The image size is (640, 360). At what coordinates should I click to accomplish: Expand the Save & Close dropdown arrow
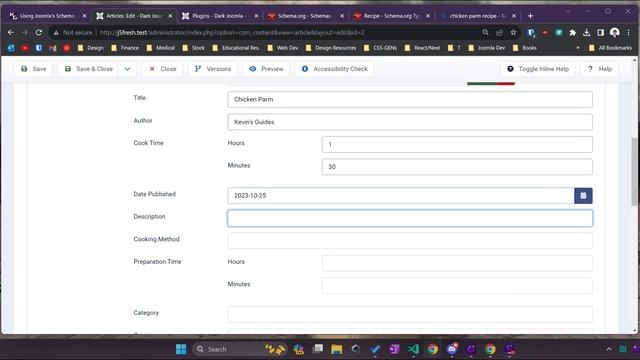[127, 69]
